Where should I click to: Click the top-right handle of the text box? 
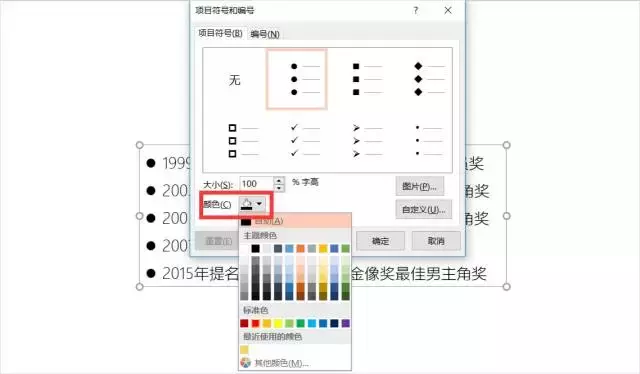(507, 145)
